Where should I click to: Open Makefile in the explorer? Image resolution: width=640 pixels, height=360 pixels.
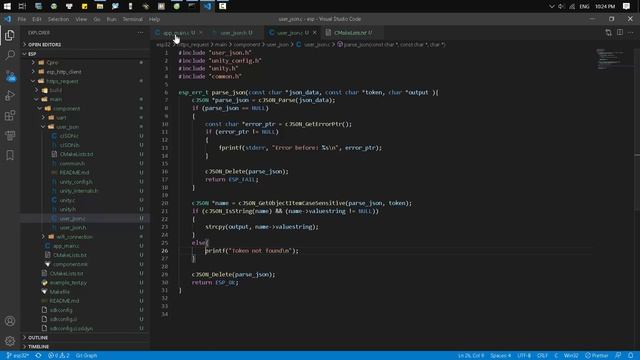click(x=60, y=291)
